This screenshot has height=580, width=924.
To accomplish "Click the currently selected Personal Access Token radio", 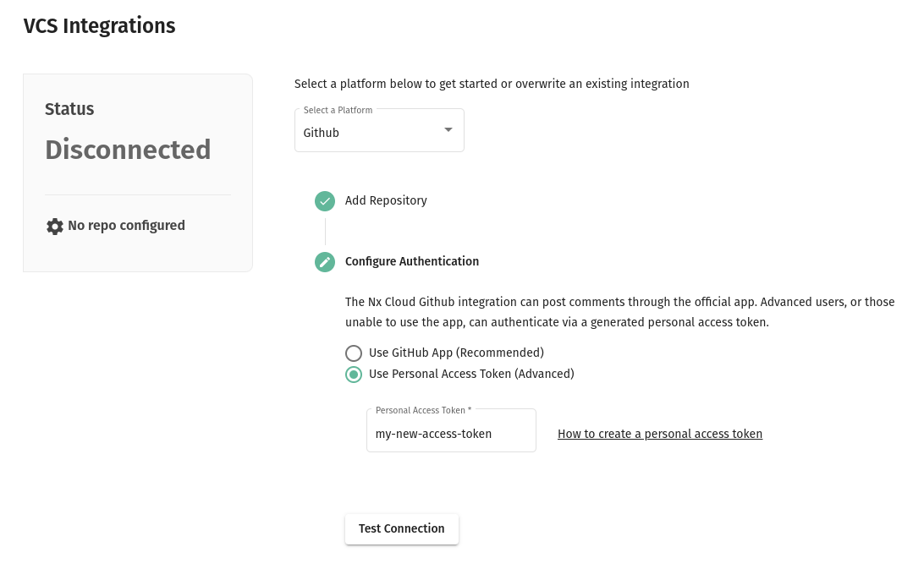I will [354, 375].
